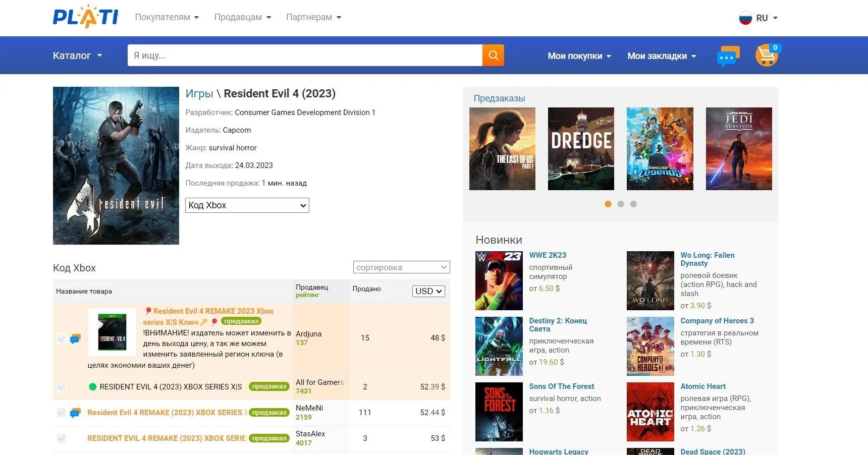This screenshot has width=868, height=455.
Task: Click the search field 'Я ищу...'
Action: click(x=305, y=55)
